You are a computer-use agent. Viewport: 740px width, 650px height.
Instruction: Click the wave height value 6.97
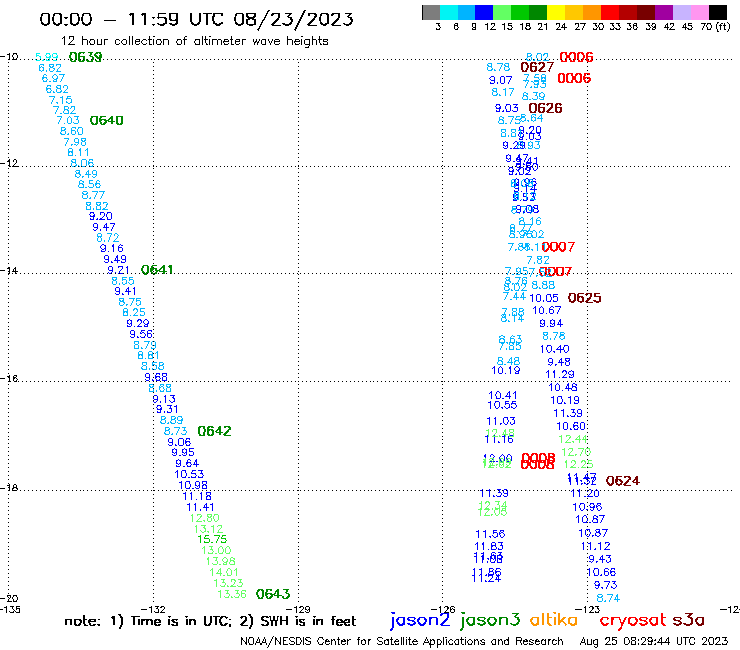53,79
